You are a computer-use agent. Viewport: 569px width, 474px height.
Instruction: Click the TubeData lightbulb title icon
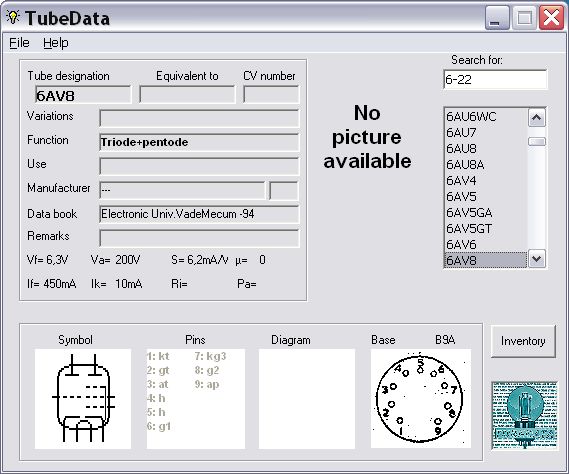(x=13, y=17)
